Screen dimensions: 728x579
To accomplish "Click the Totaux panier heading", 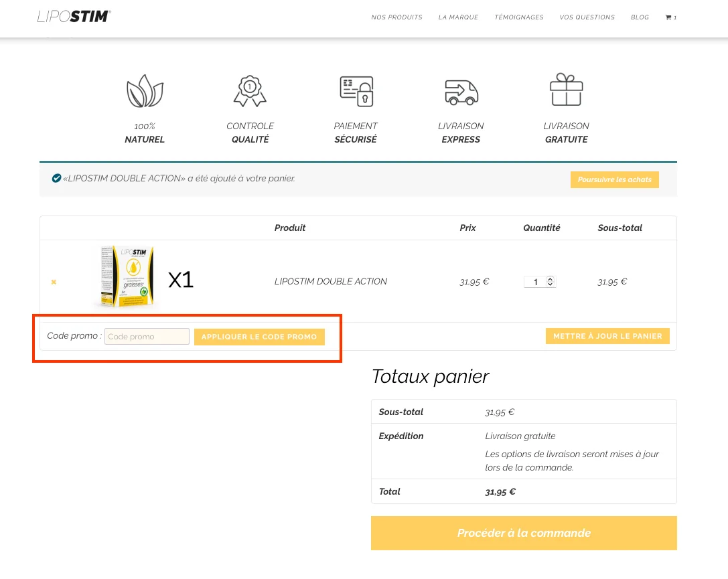I will [x=431, y=376].
